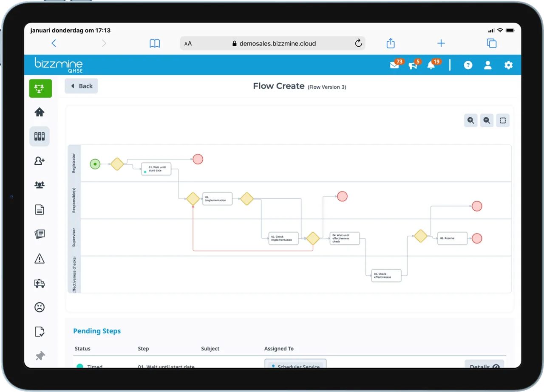The image size is (544, 392).
Task: Click the first gateway diamond after start
Action: click(x=117, y=164)
